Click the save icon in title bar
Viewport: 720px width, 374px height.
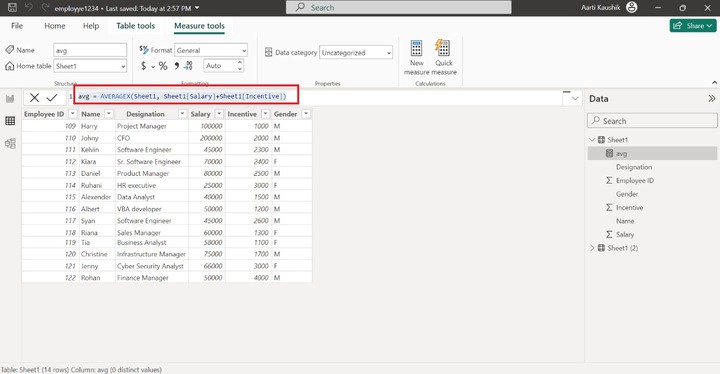coord(12,7)
